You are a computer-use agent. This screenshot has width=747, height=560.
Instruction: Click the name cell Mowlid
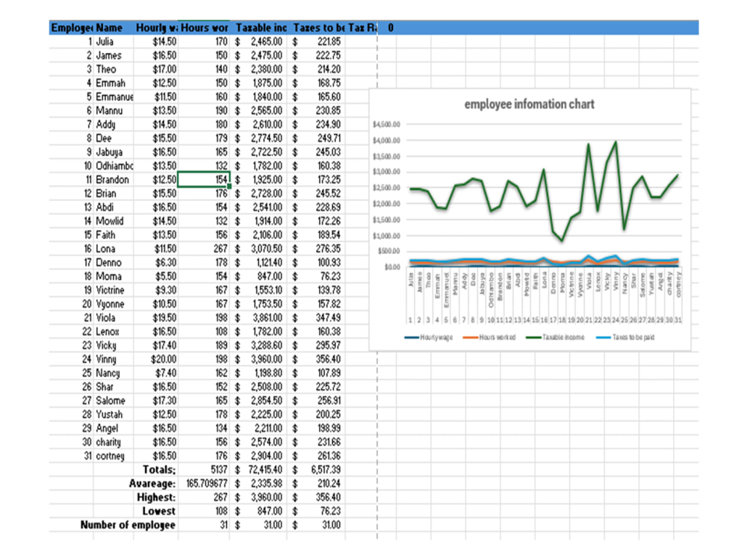[114, 221]
